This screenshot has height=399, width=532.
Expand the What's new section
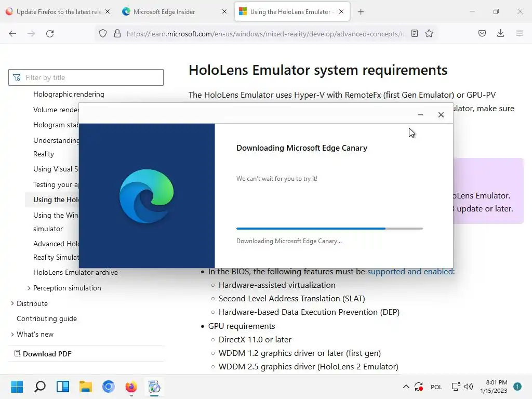[x=12, y=334]
